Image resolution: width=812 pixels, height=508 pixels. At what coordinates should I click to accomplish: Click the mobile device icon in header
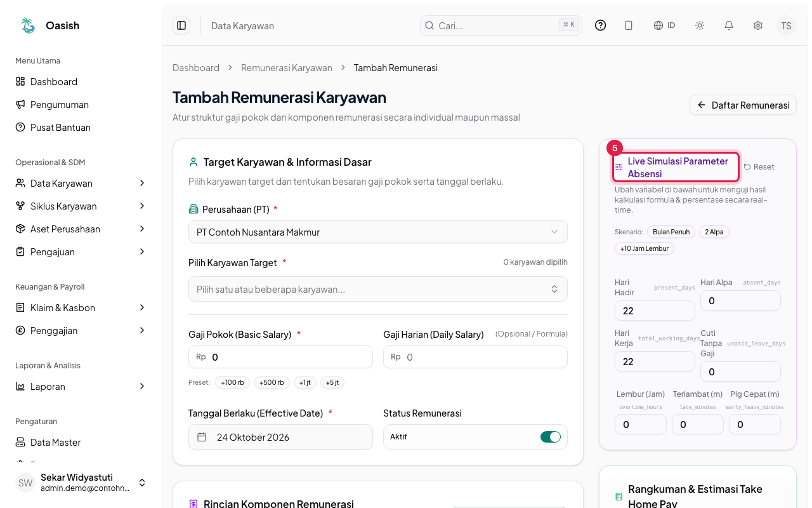click(629, 25)
